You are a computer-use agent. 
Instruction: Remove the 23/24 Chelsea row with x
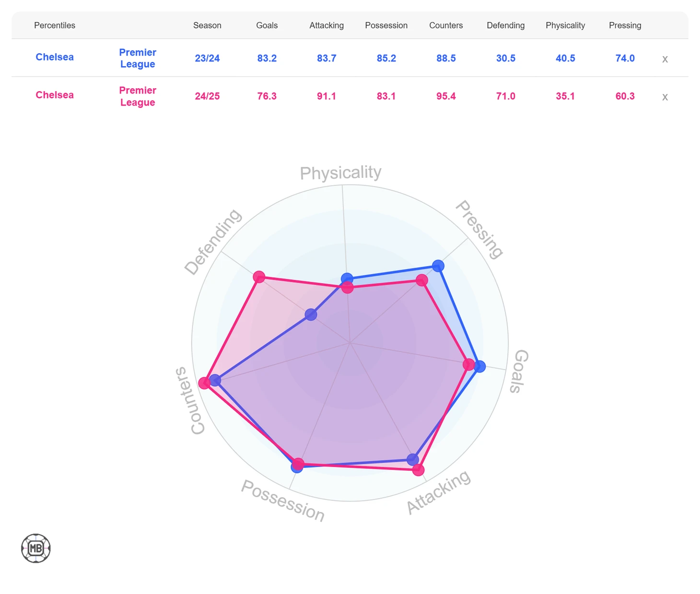click(665, 59)
